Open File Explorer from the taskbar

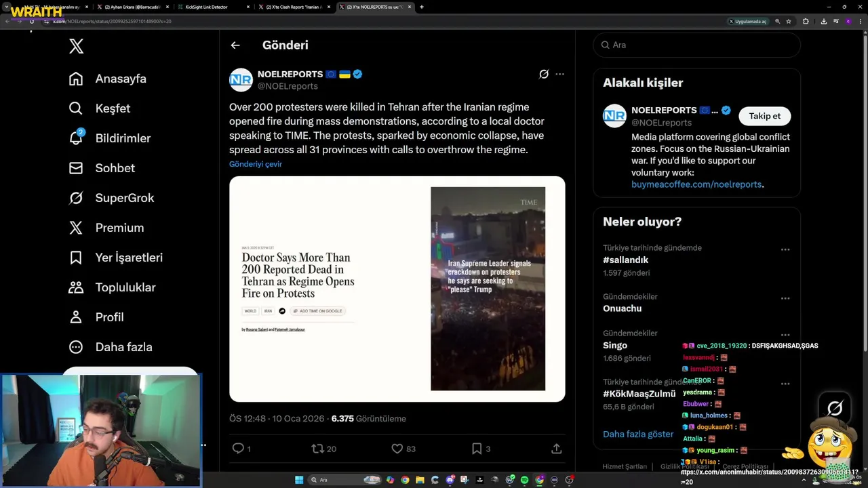420,480
